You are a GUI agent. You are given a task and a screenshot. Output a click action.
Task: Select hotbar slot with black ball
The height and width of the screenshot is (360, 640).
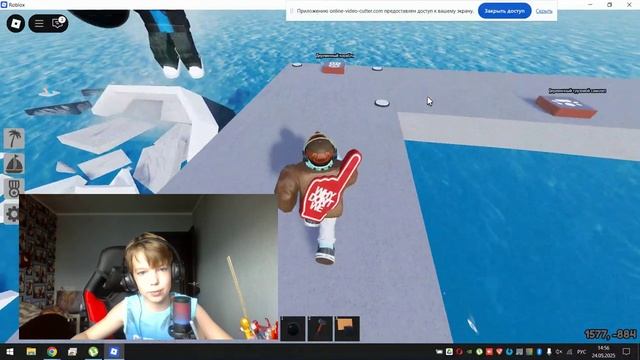coord(293,329)
